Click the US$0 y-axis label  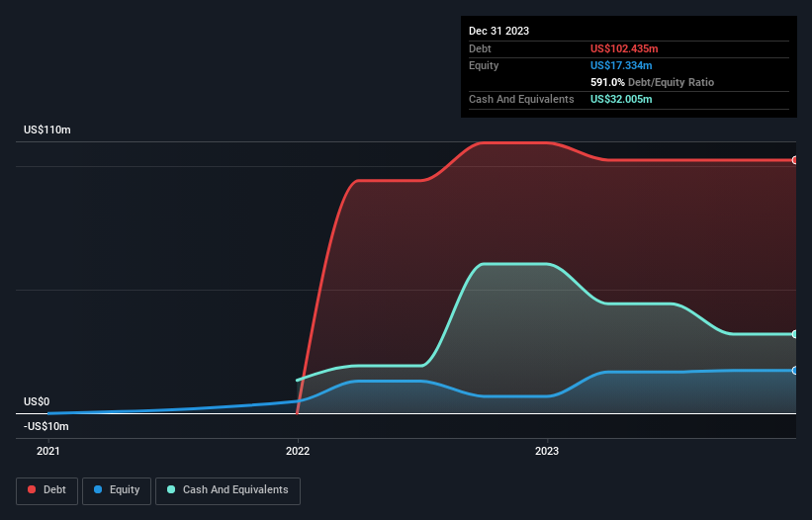pyautogui.click(x=37, y=401)
